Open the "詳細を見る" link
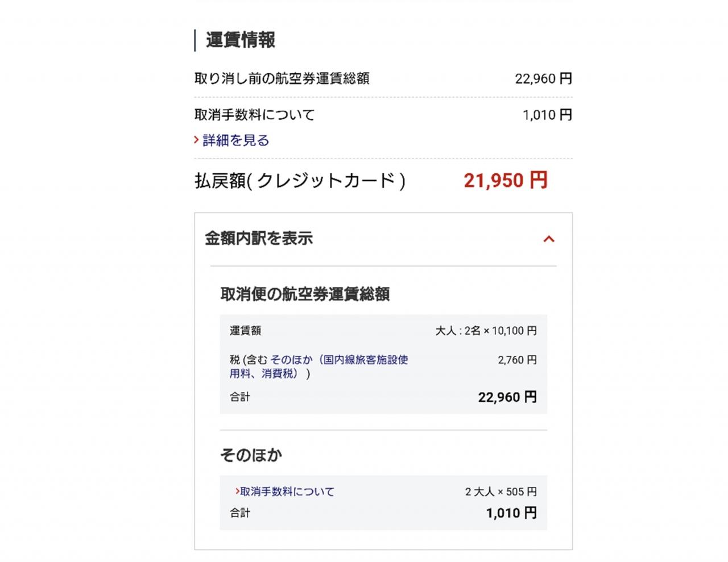728x562 pixels. [x=235, y=140]
